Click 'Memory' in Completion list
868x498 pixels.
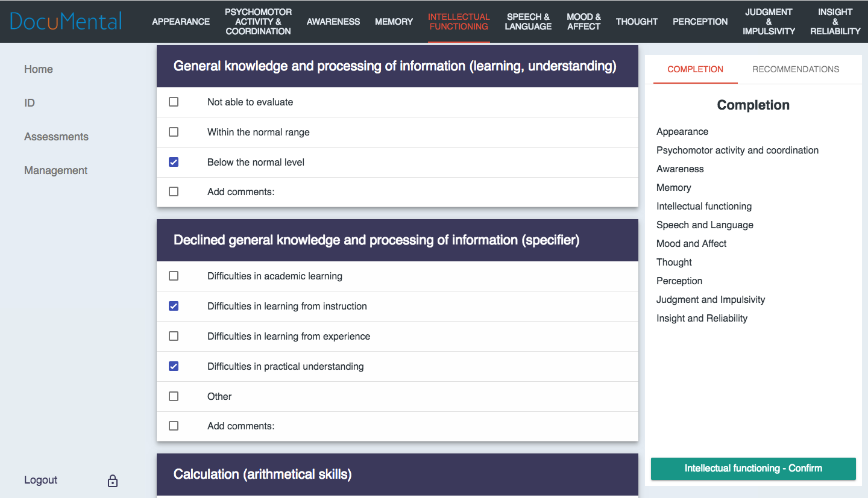tap(674, 188)
